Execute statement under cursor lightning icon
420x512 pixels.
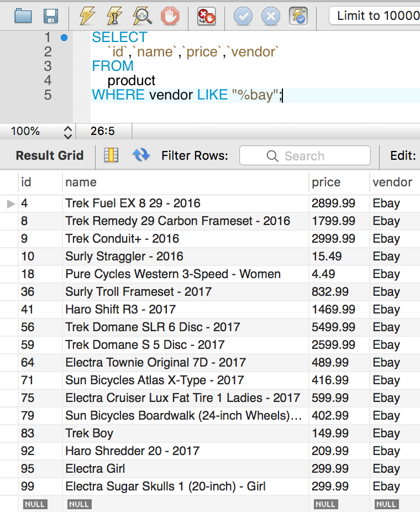114,15
